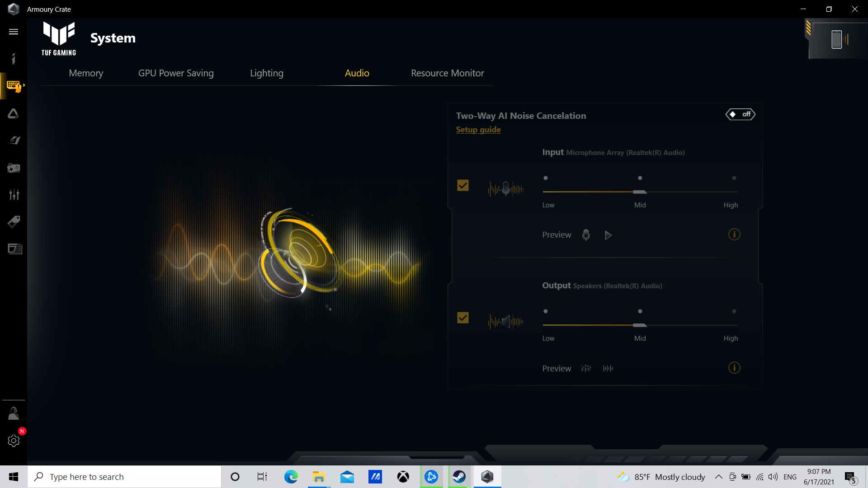Open the user profile sidebar icon
The image size is (868, 488).
coord(14,413)
